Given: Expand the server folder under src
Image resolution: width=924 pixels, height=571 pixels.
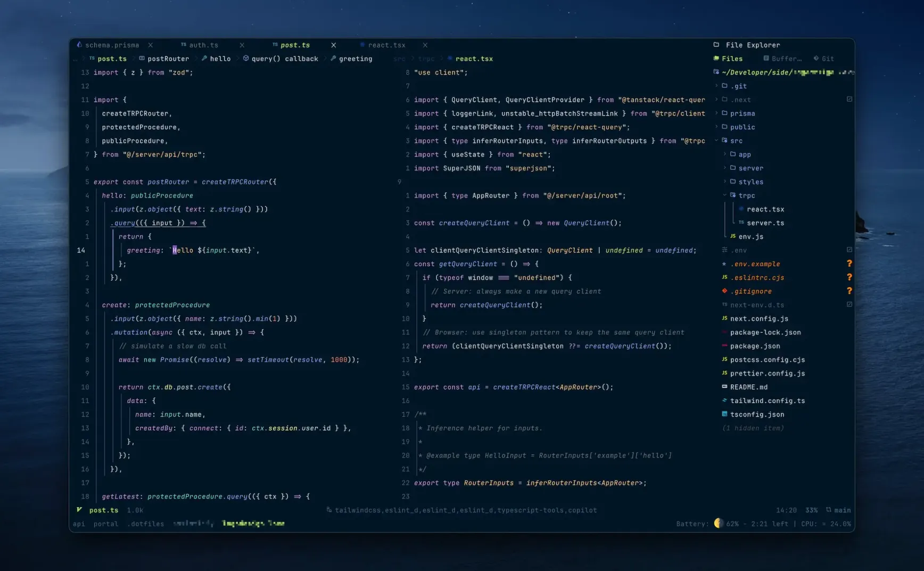Looking at the screenshot, I should (724, 168).
